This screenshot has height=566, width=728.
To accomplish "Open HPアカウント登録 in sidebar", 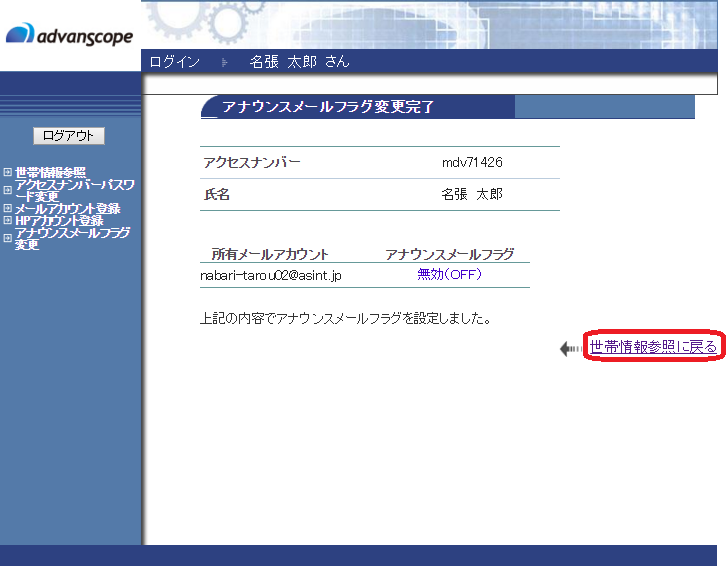I will (59, 221).
